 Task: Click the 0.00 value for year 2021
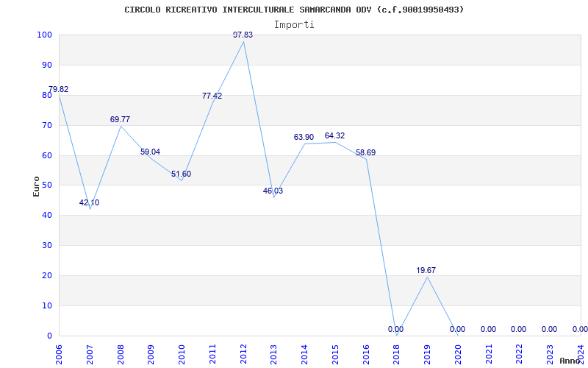click(488, 329)
